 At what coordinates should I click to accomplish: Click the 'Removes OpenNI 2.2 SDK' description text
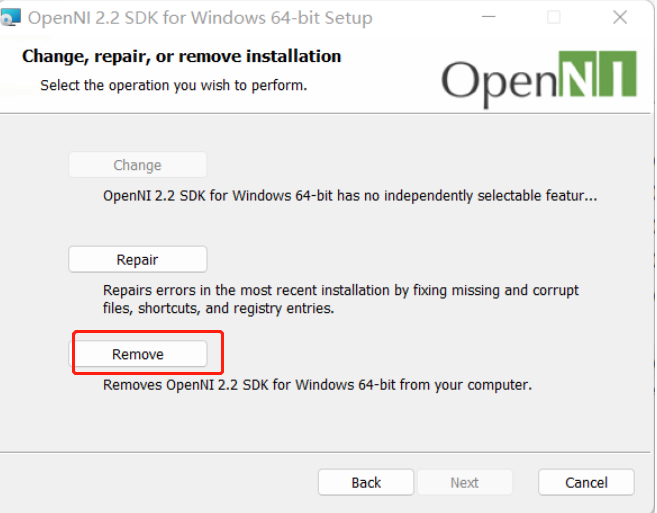click(317, 385)
